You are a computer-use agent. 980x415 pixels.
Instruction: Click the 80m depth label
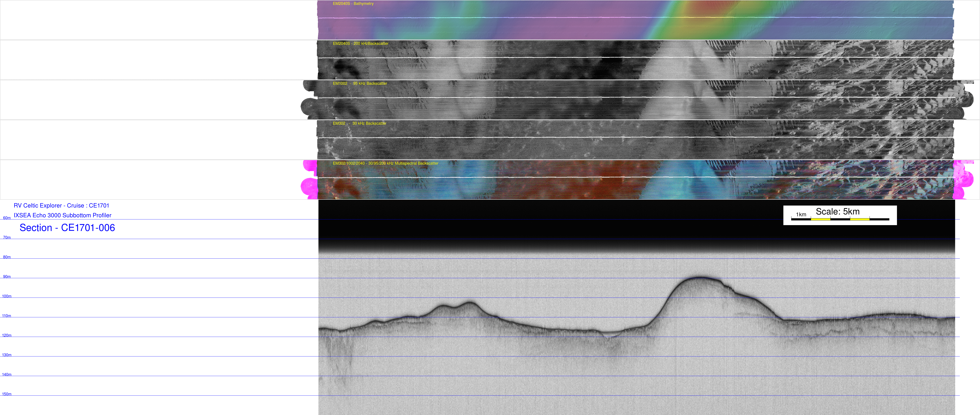pyautogui.click(x=7, y=257)
